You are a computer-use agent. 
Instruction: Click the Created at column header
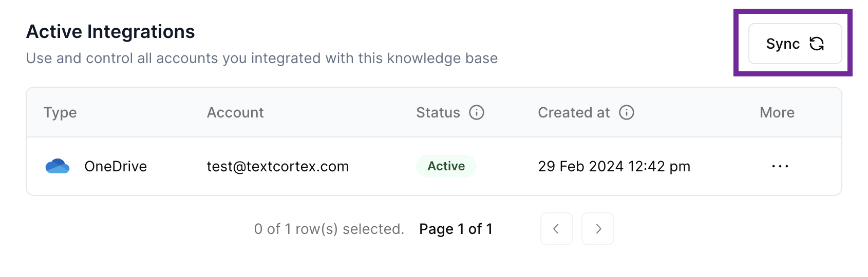point(574,113)
